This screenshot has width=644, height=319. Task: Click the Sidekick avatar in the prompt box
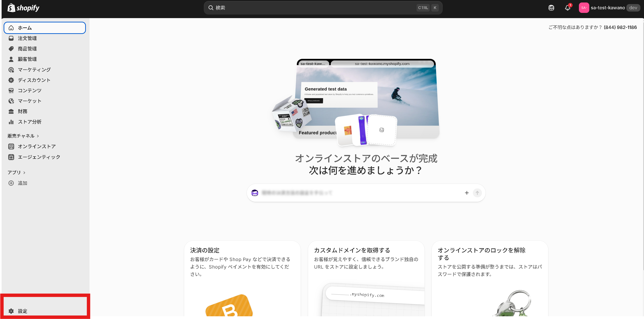(x=255, y=193)
